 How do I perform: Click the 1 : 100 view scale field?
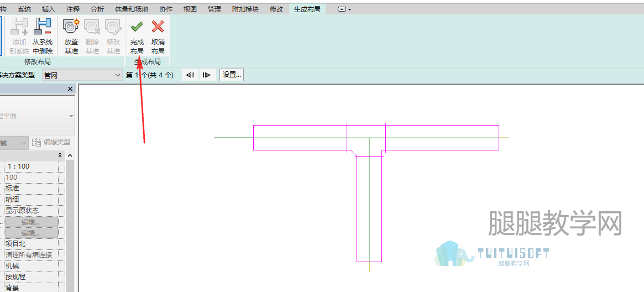(31, 166)
